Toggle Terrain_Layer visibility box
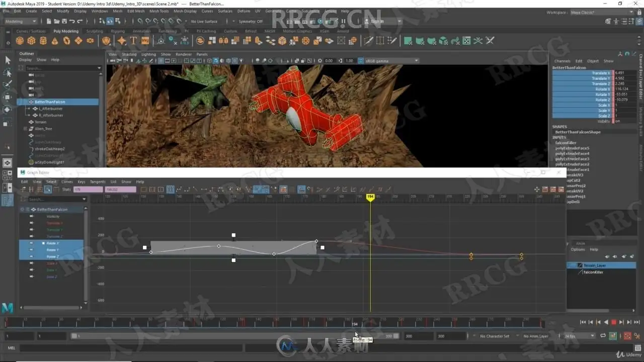This screenshot has width=644, height=362. pyautogui.click(x=573, y=265)
